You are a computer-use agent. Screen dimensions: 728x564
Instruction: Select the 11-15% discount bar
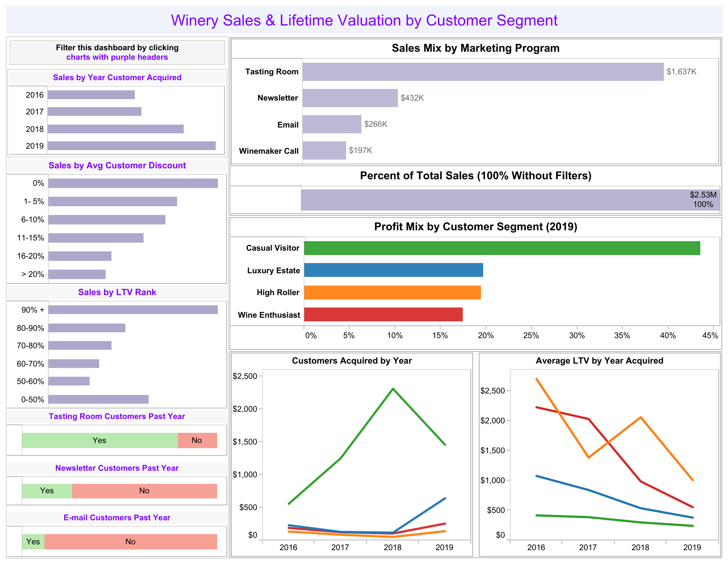point(96,238)
